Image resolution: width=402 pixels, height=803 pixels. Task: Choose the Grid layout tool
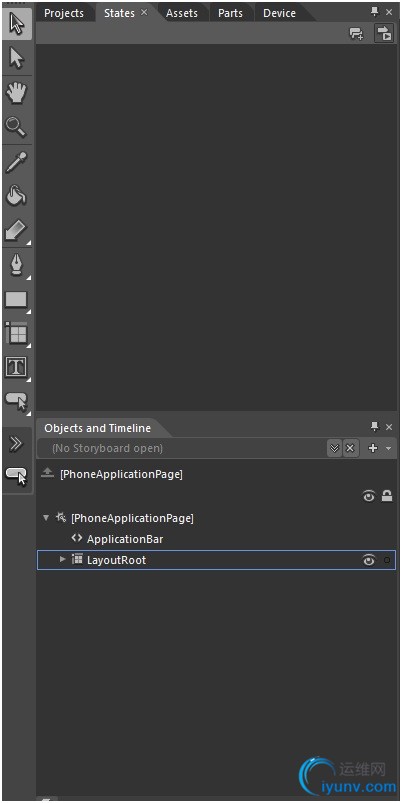pyautogui.click(x=16, y=333)
